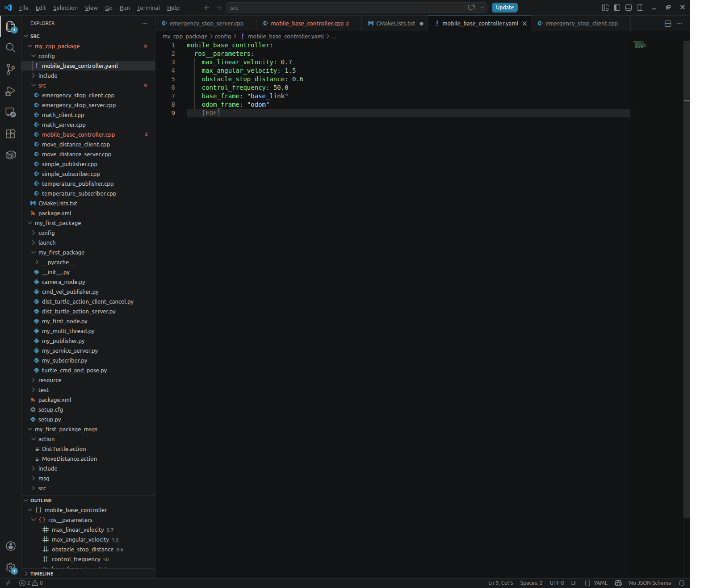This screenshot has width=721, height=588.
Task: Click the my_cpp_package breadcrumb segment
Action: tap(185, 37)
